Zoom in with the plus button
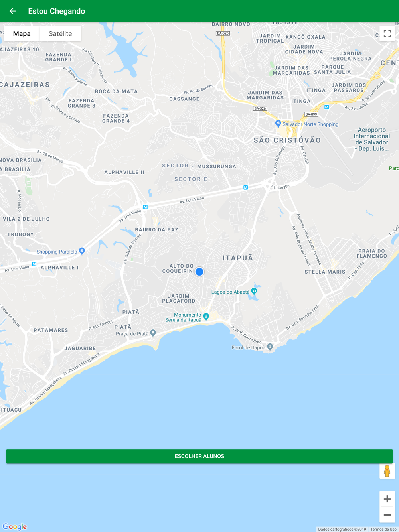Screen dimensions: 399x532 [x=387, y=499]
